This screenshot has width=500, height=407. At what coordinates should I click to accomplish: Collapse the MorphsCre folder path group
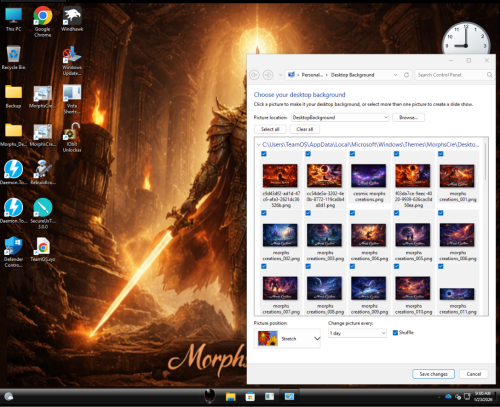tap(258, 145)
